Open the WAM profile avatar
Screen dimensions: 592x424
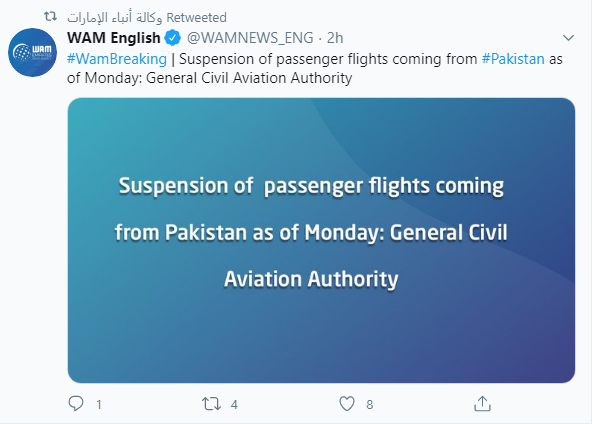click(x=32, y=52)
